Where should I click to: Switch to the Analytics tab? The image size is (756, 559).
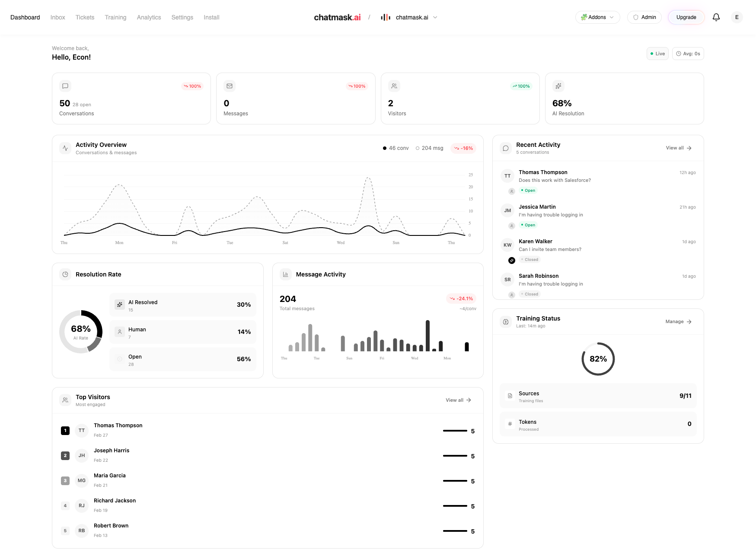(x=149, y=17)
